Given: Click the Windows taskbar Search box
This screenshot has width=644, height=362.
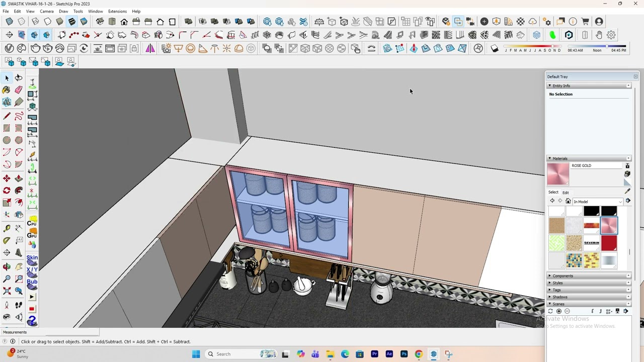Looking at the screenshot, I should (236, 354).
